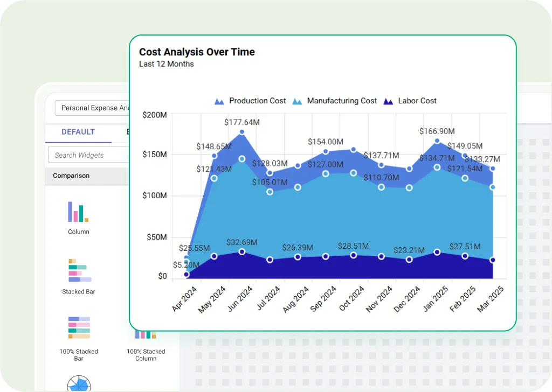Click the radar chart widget icon

79,383
